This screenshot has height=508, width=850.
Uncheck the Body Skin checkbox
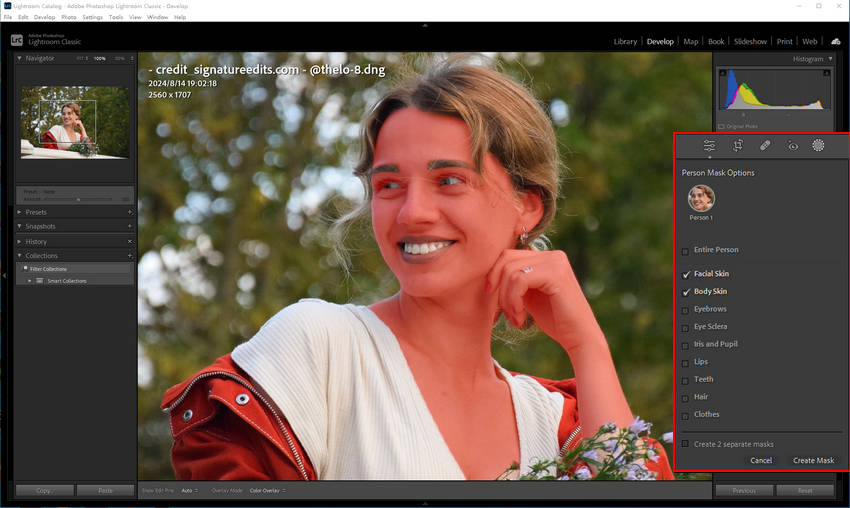686,292
